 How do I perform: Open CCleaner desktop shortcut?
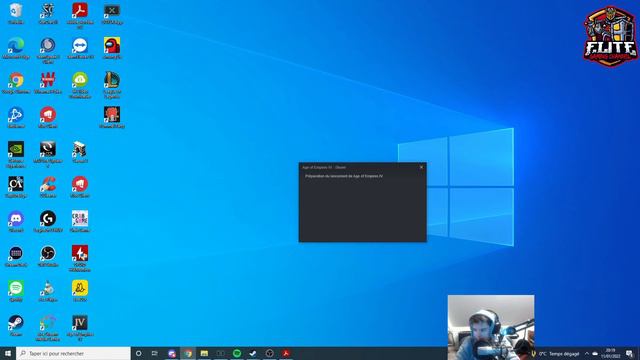point(48,187)
